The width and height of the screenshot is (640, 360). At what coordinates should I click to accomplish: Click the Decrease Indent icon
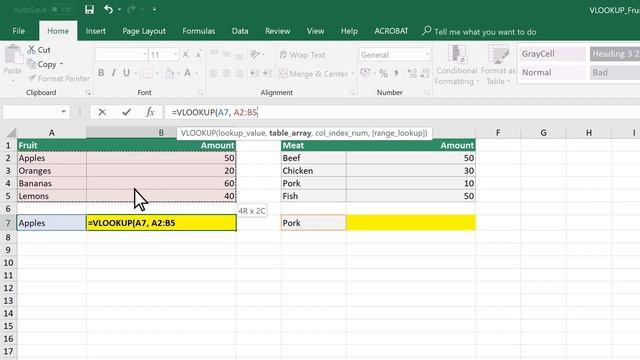point(254,73)
